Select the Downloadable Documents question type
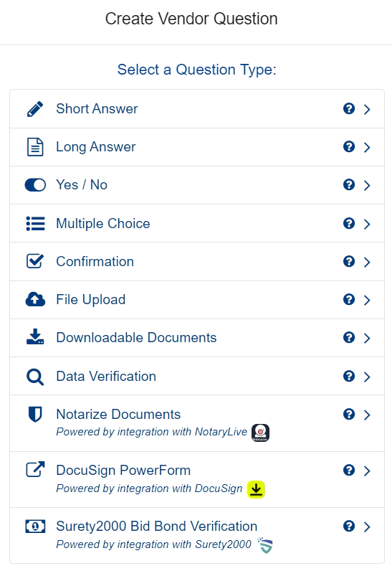The width and height of the screenshot is (392, 571). click(x=197, y=338)
